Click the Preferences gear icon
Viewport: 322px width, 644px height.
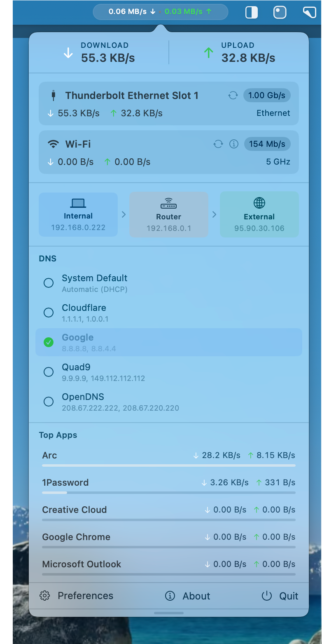[44, 596]
